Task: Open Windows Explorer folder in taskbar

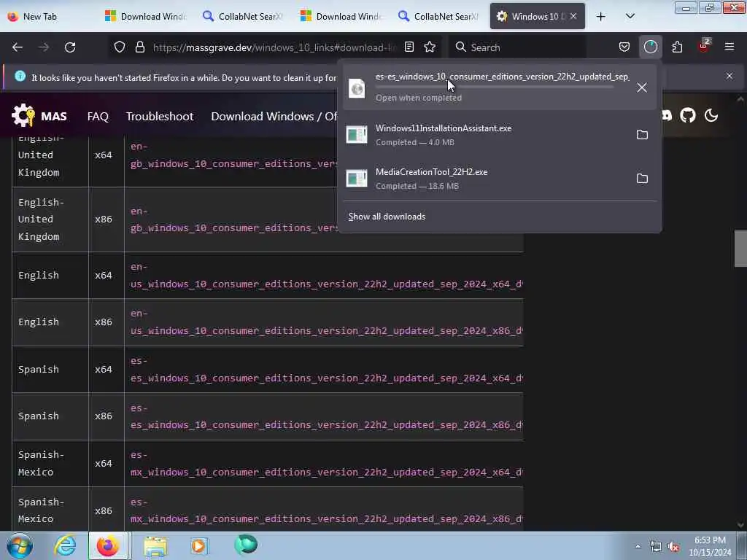Action: [x=155, y=546]
